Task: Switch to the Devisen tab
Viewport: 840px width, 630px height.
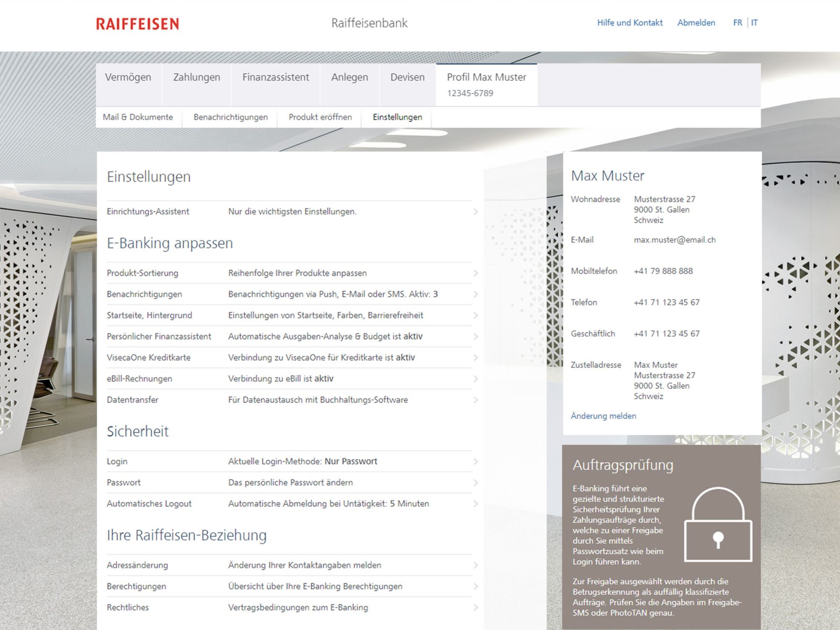Action: pos(407,77)
